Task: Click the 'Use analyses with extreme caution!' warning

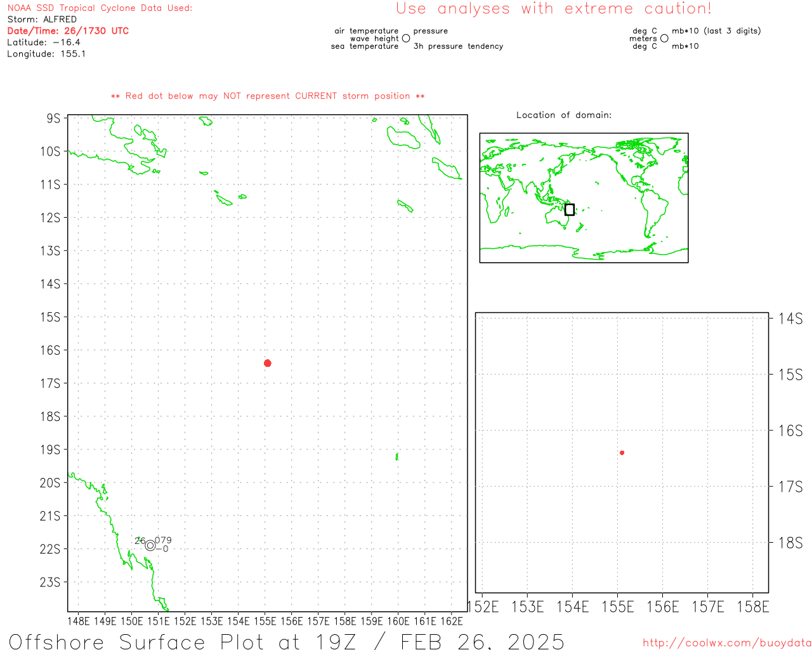Action: coord(554,9)
